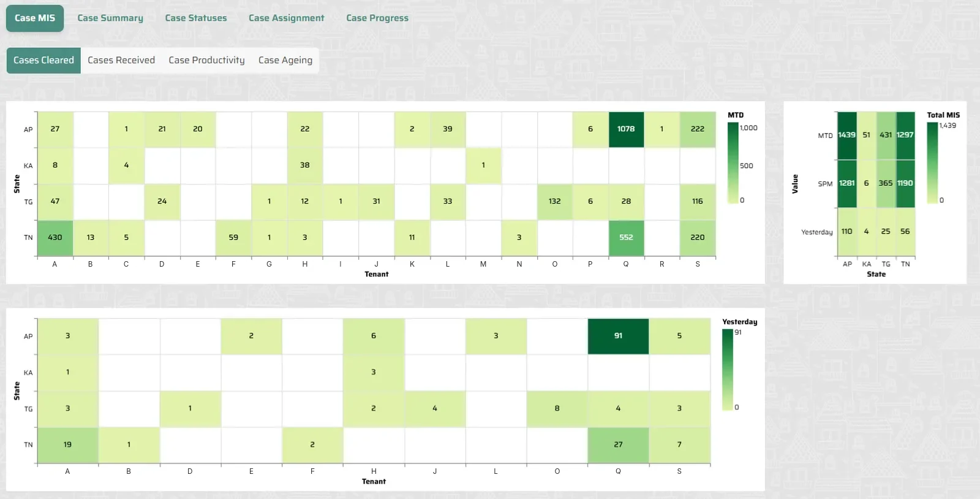Click the 1190 SPM cell
Screen dimensions: 980x499
point(905,183)
